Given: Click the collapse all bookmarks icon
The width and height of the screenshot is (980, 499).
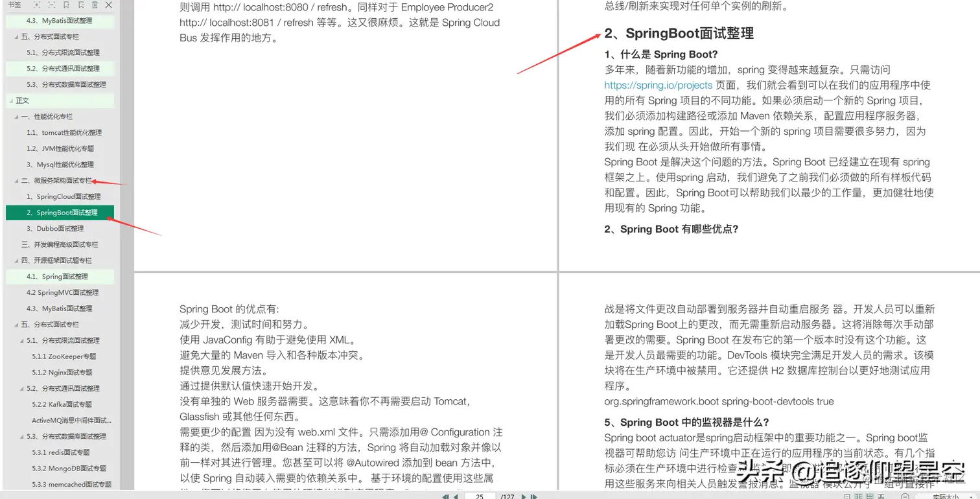Looking at the screenshot, I should pyautogui.click(x=51, y=5).
